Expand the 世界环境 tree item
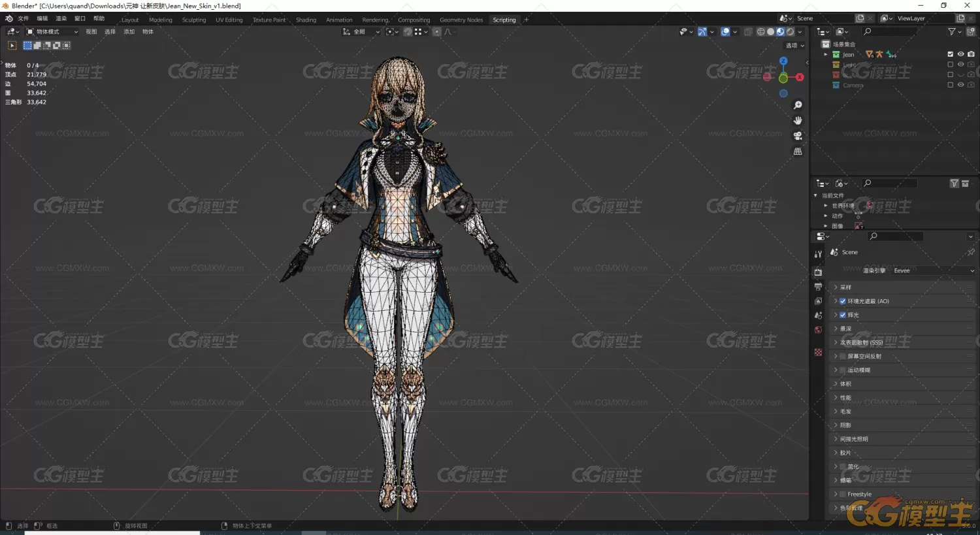Screen dimensions: 980x535 point(826,205)
